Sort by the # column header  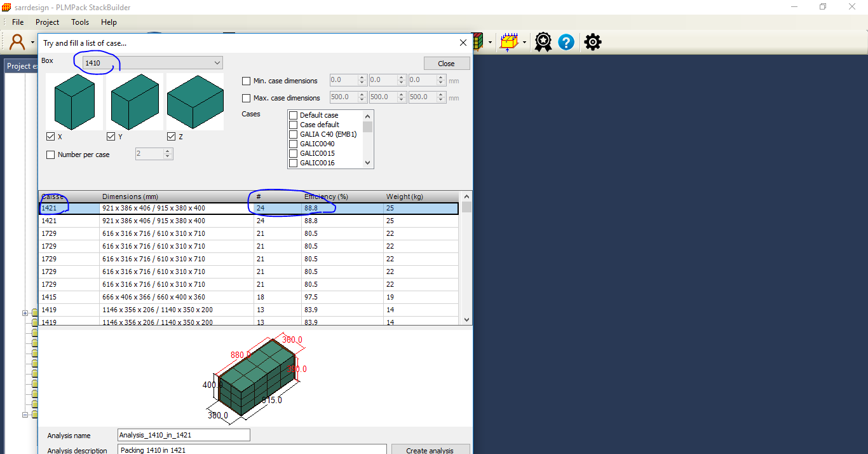(278, 196)
